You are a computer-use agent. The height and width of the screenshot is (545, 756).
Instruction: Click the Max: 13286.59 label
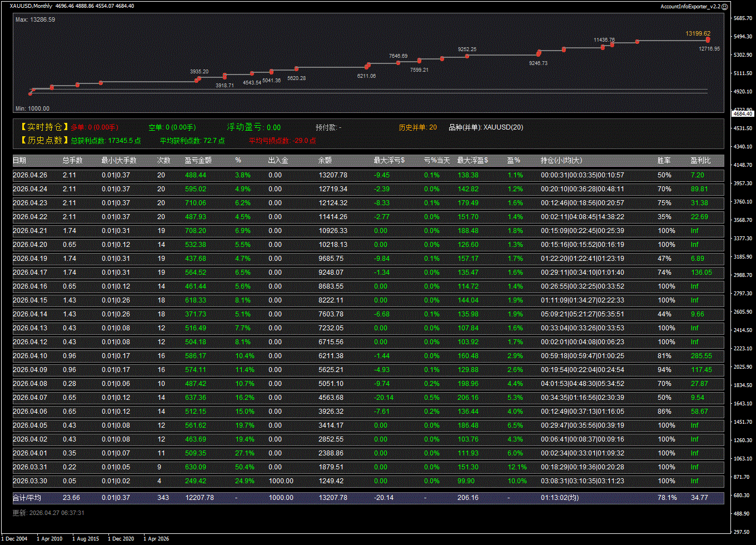35,19
